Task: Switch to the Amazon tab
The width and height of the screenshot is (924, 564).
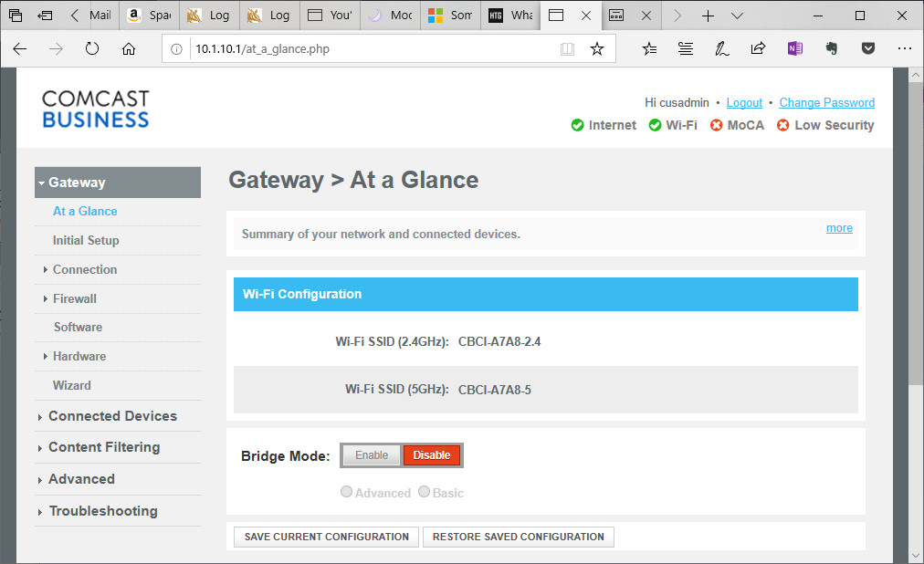Action: [x=149, y=16]
